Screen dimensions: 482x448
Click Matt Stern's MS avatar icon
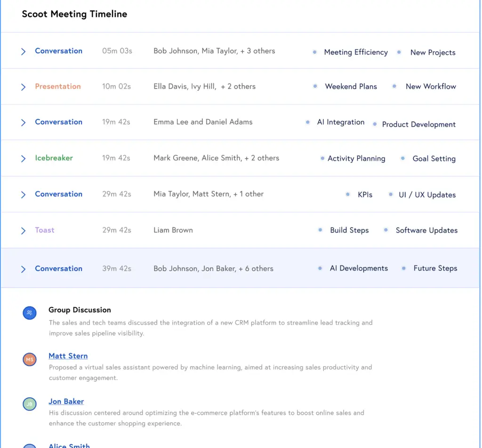30,360
